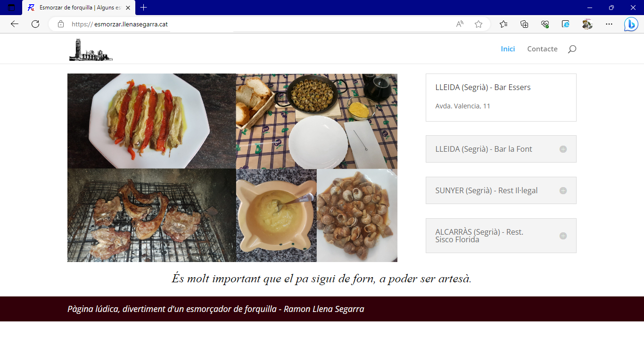Add this page to favorites star
The image size is (644, 361).
tap(479, 24)
